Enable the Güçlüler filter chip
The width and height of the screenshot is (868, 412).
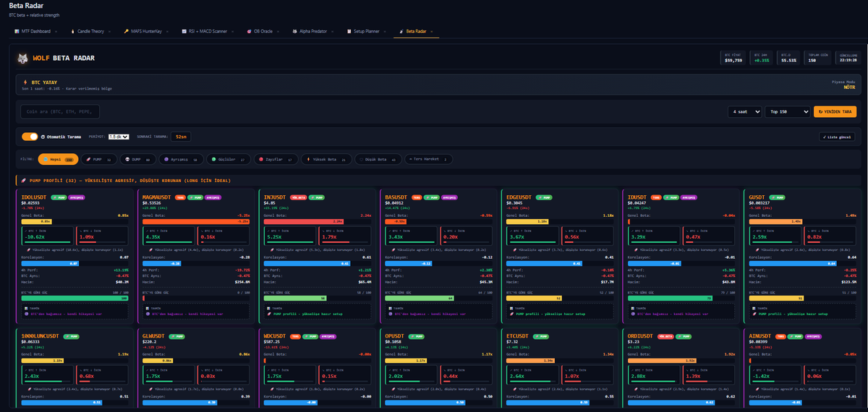click(x=228, y=160)
